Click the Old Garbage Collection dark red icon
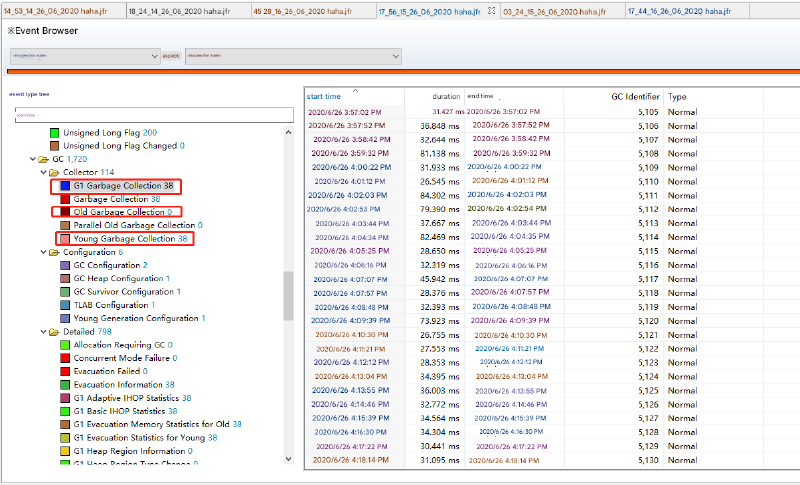Image resolution: width=800 pixels, height=485 pixels. click(x=65, y=212)
